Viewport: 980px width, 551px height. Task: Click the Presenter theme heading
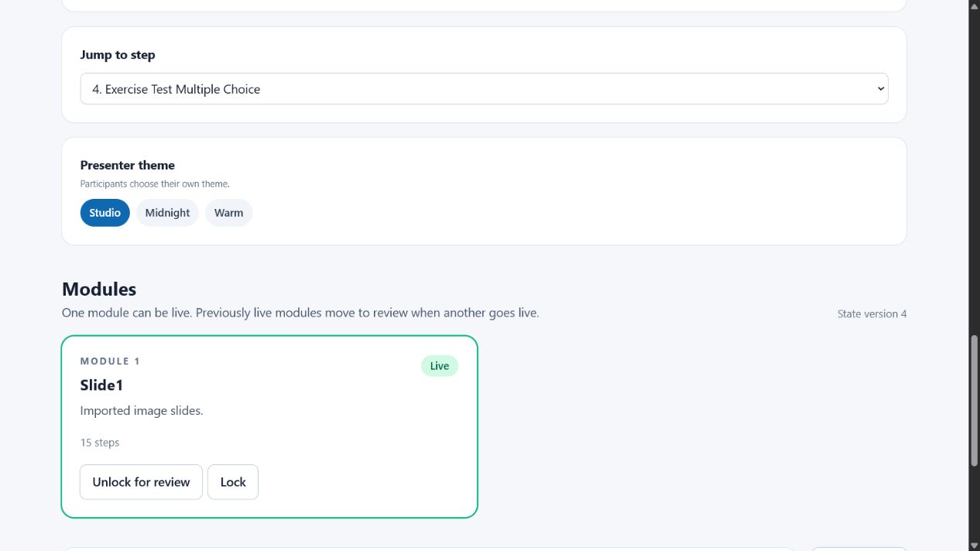128,166
